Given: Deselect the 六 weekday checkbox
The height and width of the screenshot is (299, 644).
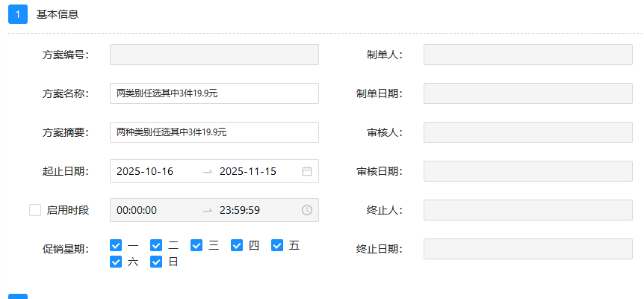Looking at the screenshot, I should pos(116,262).
